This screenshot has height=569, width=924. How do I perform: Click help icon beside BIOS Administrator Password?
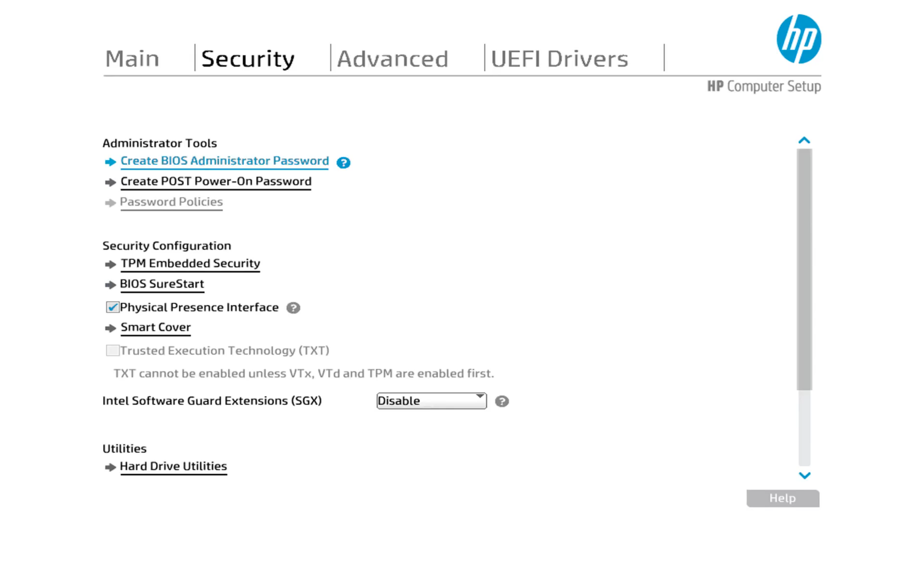(x=343, y=162)
